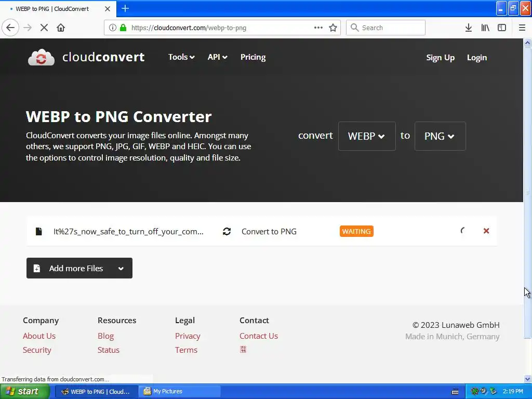
Task: Open the Security footer link
Action: (37, 350)
